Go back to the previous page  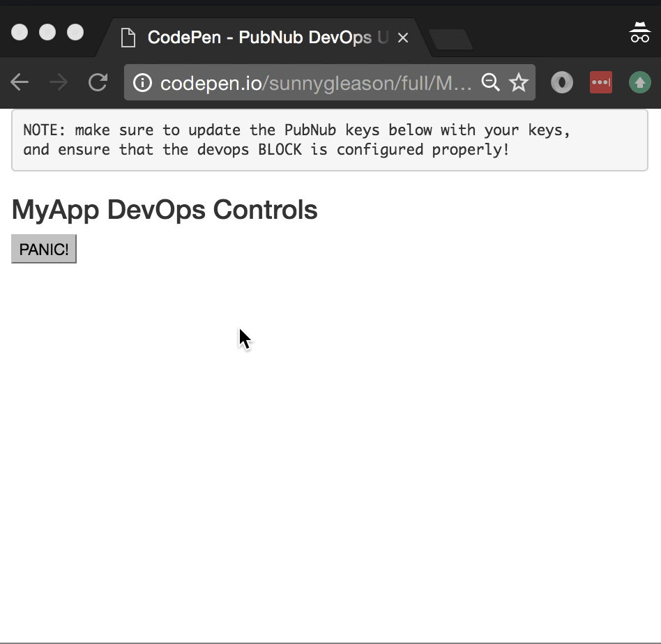[20, 83]
